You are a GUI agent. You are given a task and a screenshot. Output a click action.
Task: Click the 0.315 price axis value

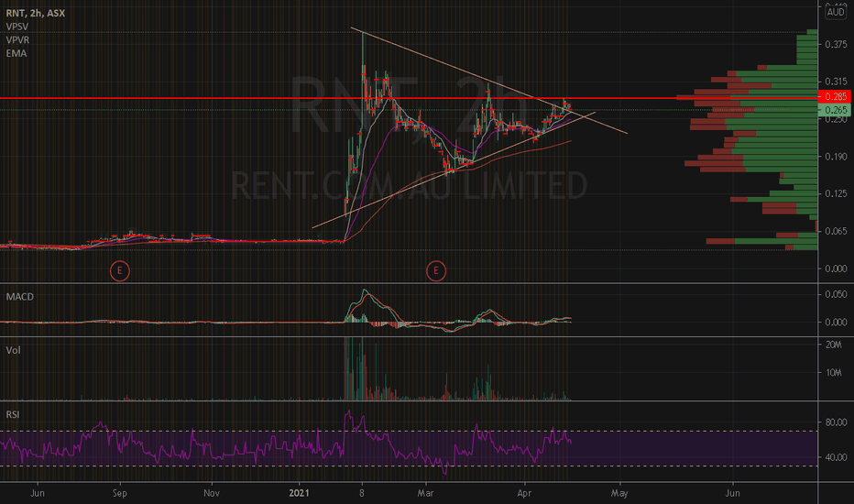click(836, 82)
